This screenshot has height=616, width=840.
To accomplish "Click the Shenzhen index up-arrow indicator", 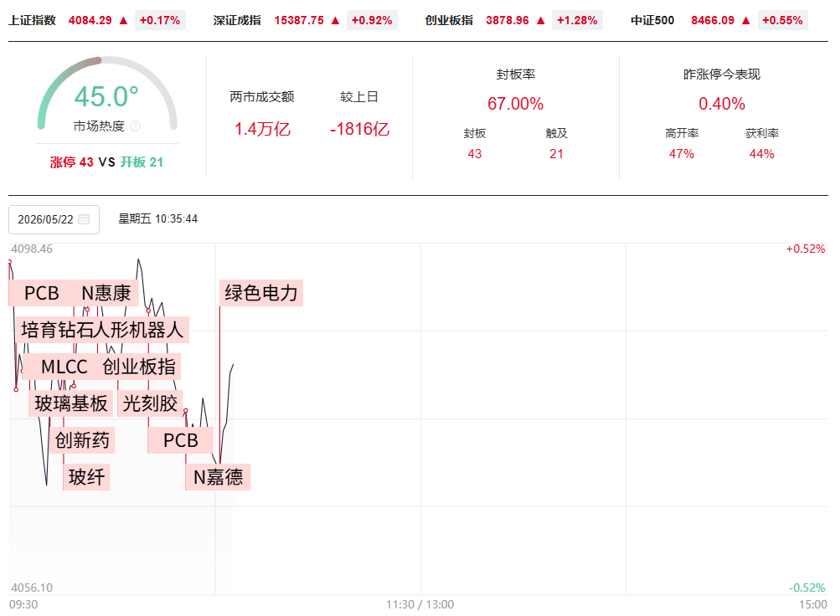I will point(335,20).
